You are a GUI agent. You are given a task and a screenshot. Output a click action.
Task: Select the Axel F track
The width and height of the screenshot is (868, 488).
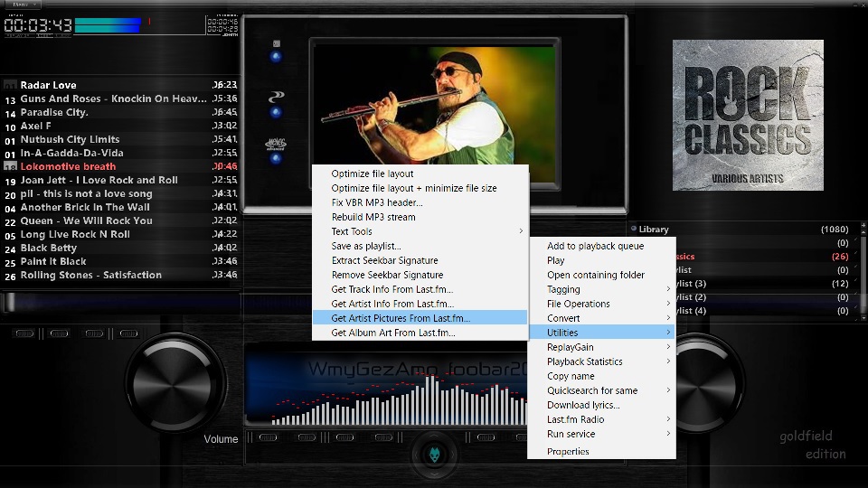(x=120, y=126)
